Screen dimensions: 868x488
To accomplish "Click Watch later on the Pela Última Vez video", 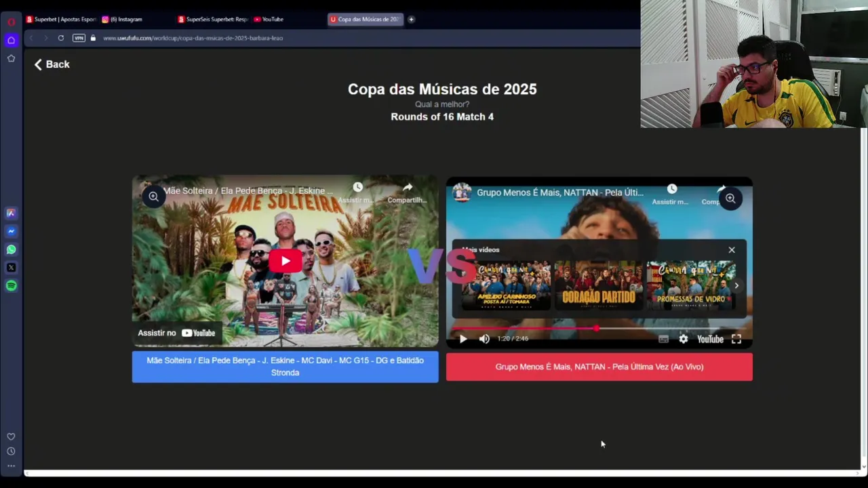I will [x=671, y=194].
